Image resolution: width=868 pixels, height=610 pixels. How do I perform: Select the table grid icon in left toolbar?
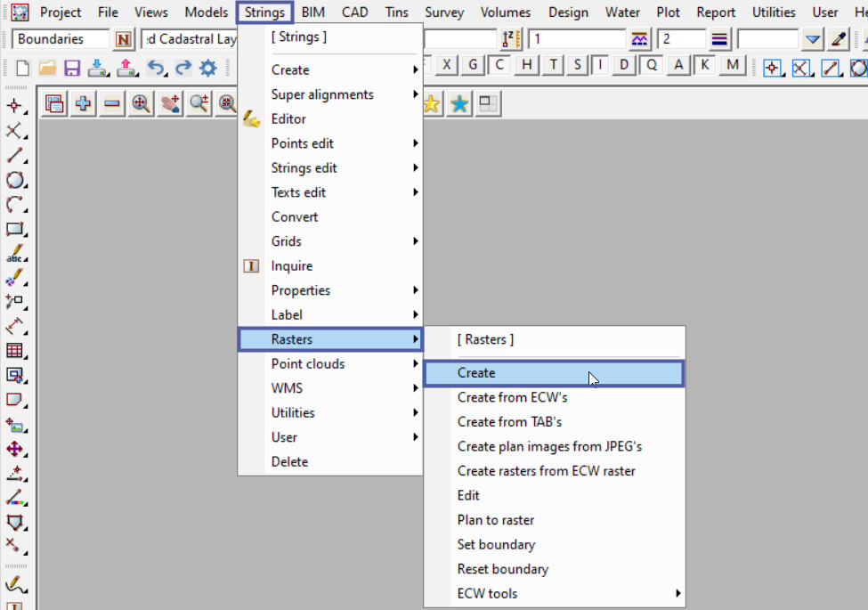tap(15, 351)
